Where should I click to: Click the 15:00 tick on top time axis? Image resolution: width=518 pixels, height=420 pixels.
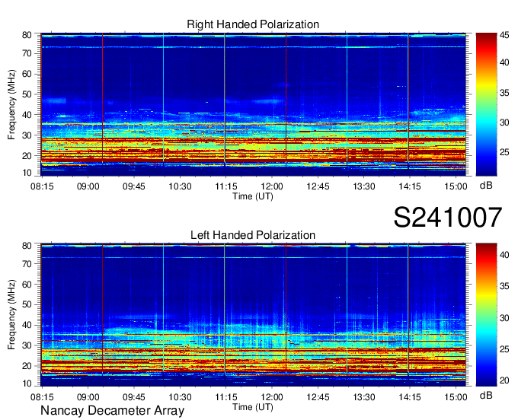(x=456, y=186)
